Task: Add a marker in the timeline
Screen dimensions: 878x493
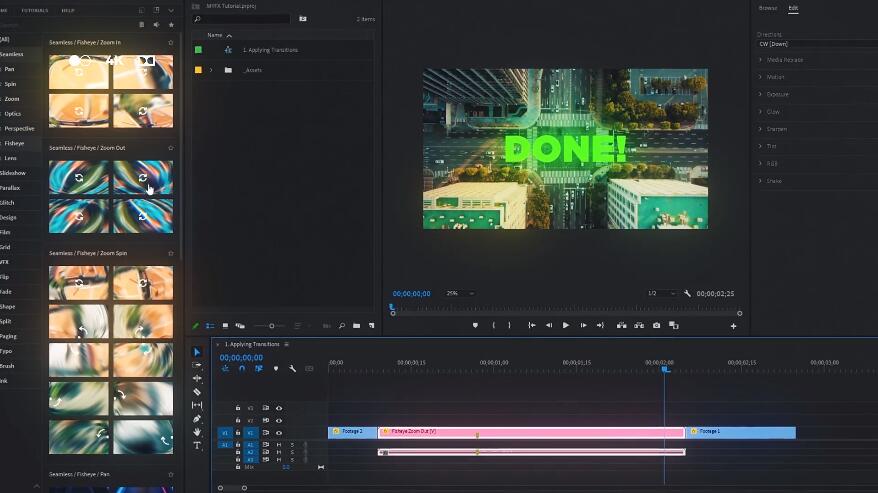Action: 275,368
